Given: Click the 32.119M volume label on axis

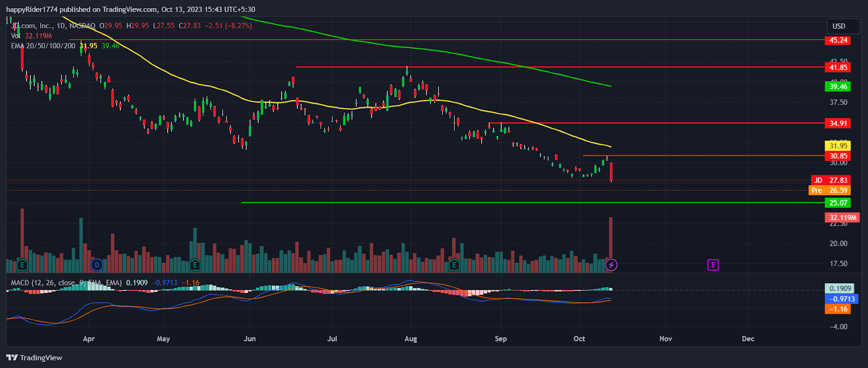Looking at the screenshot, I should (x=843, y=218).
